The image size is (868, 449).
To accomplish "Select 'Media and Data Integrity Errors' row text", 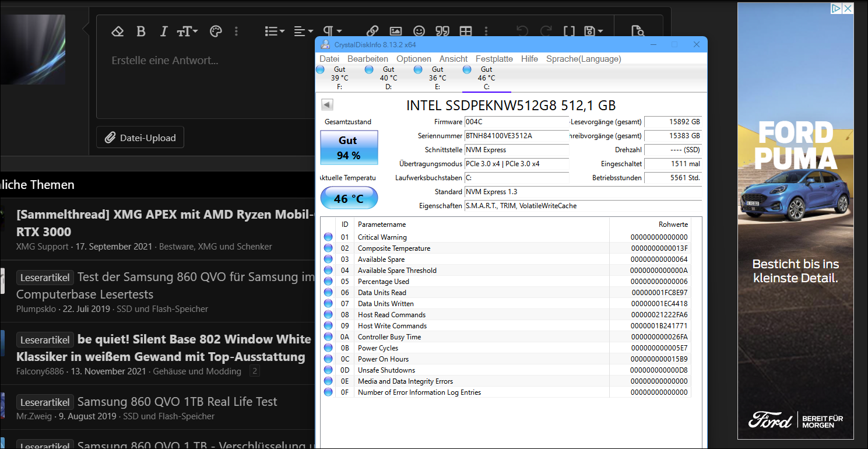I will point(405,381).
